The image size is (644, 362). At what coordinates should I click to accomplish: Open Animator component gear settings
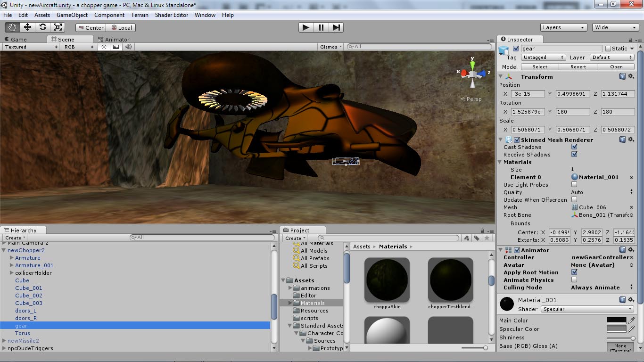click(631, 250)
